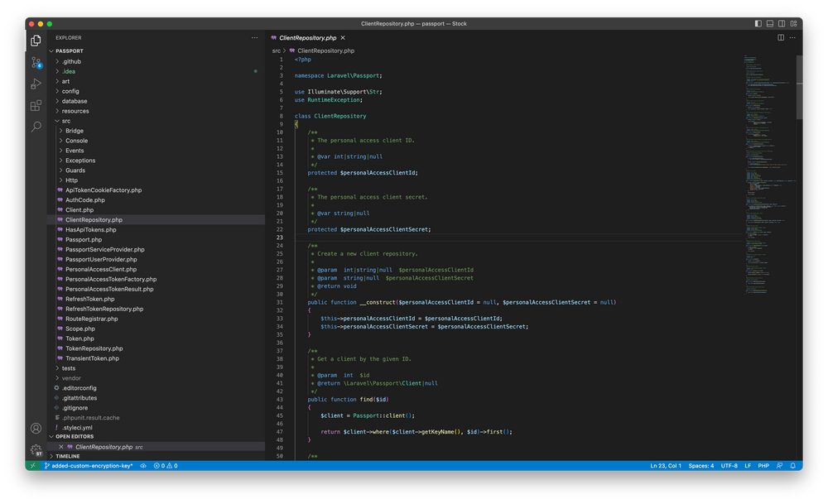Screen dimensions: 828x504
Task: Open the notifications bell in status bar
Action: [792, 465]
